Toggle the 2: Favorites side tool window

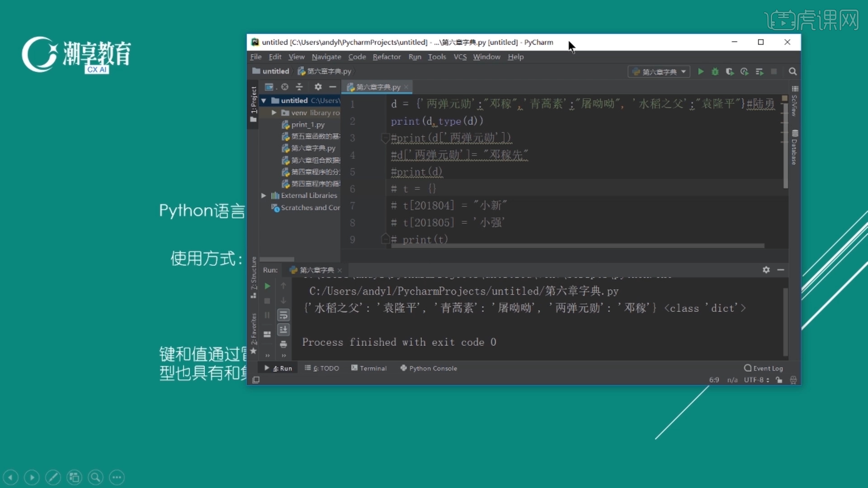pos(253,333)
